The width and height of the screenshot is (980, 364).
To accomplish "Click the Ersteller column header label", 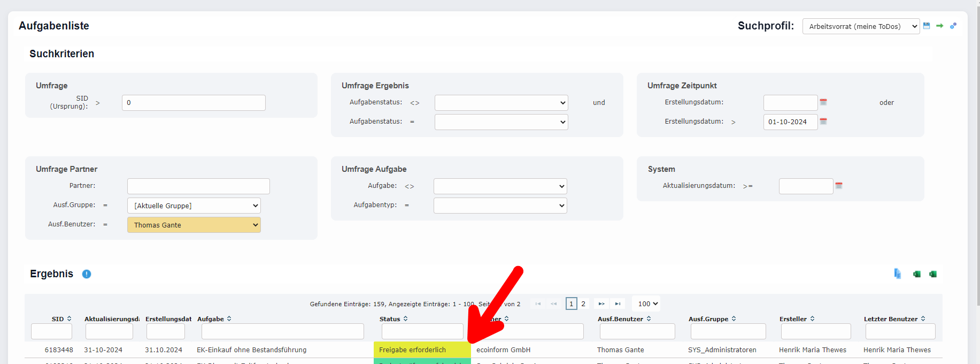I will (x=793, y=319).
